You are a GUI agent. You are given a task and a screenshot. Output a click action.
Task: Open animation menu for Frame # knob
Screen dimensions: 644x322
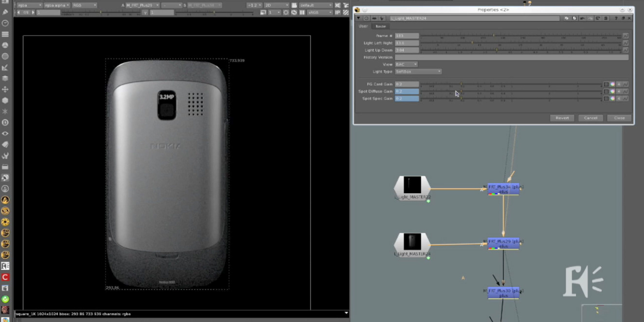pyautogui.click(x=626, y=36)
